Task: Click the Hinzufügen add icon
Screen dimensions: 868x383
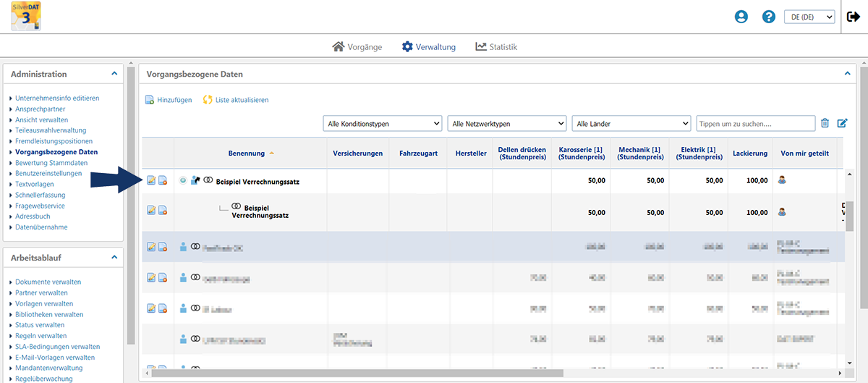Action: tap(150, 100)
